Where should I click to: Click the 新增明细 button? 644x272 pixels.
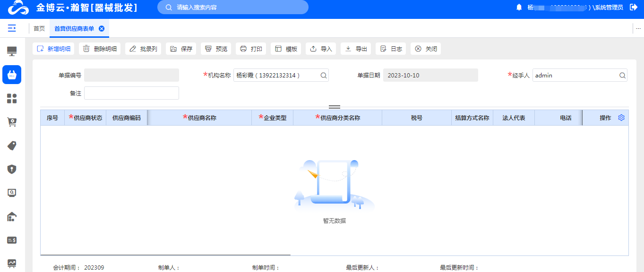click(53, 49)
